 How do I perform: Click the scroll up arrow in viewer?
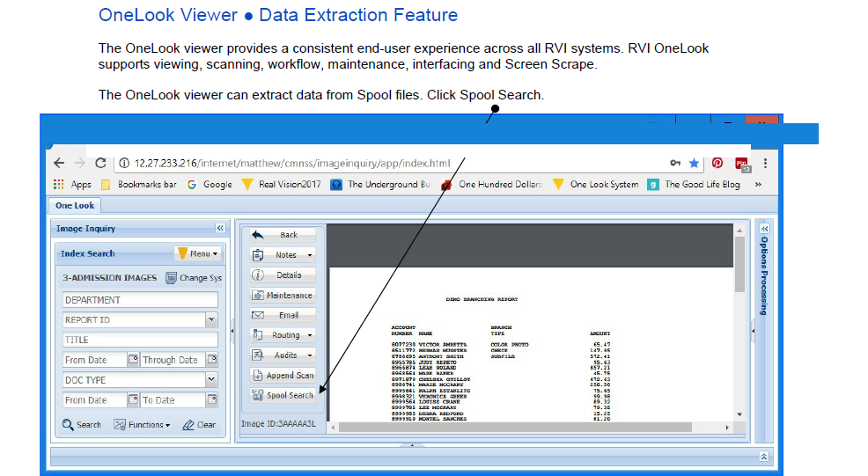[739, 231]
